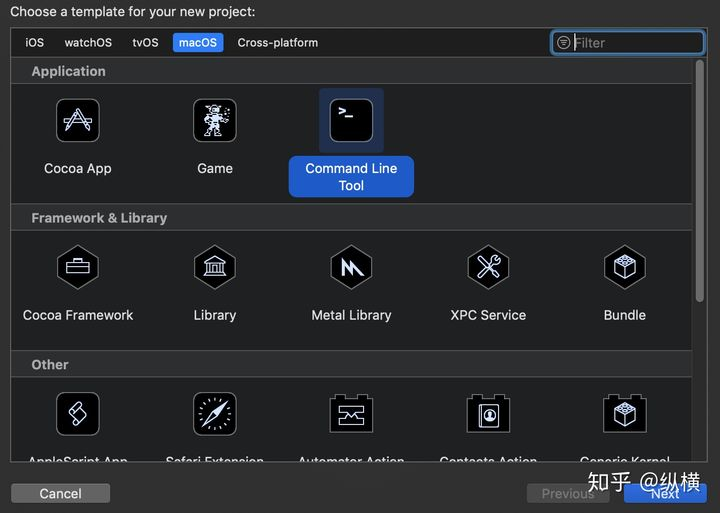720x513 pixels.
Task: Click the XPC Service label
Action: (488, 315)
